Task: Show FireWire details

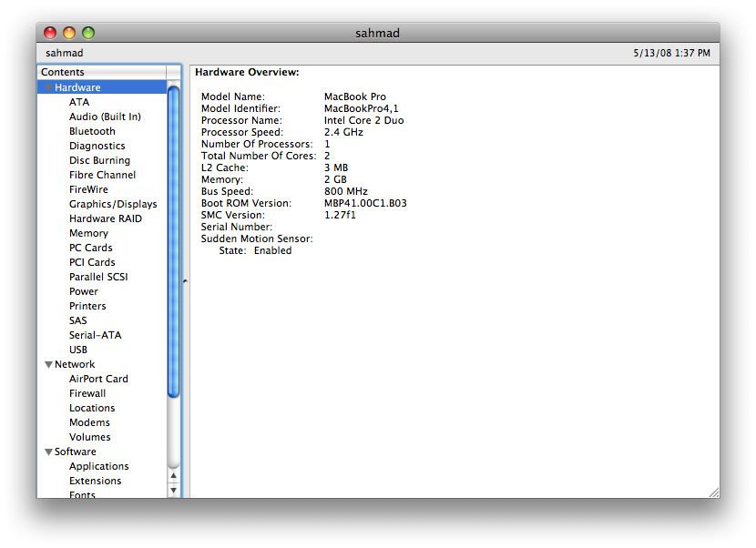Action: point(88,189)
